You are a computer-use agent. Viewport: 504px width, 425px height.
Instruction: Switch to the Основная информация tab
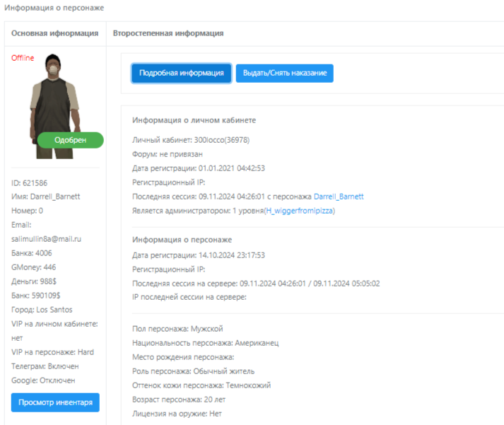point(54,33)
